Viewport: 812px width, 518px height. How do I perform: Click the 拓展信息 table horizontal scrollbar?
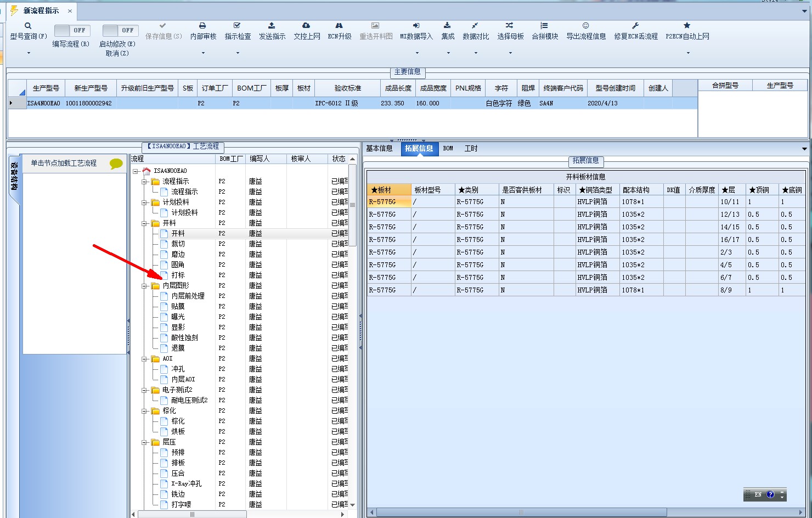[x=521, y=513]
